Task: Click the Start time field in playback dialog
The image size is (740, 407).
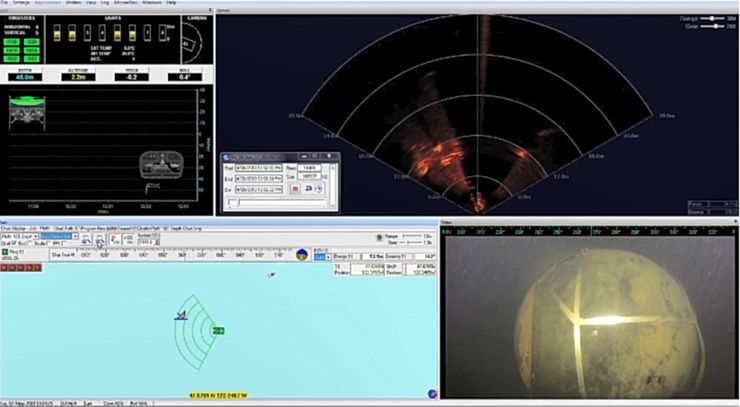Action: [257, 165]
